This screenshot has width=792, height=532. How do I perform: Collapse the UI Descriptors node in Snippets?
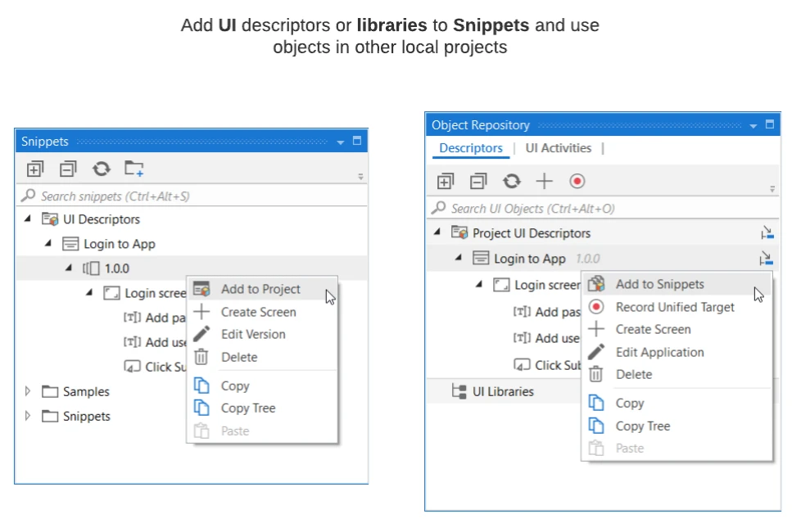[x=28, y=219]
